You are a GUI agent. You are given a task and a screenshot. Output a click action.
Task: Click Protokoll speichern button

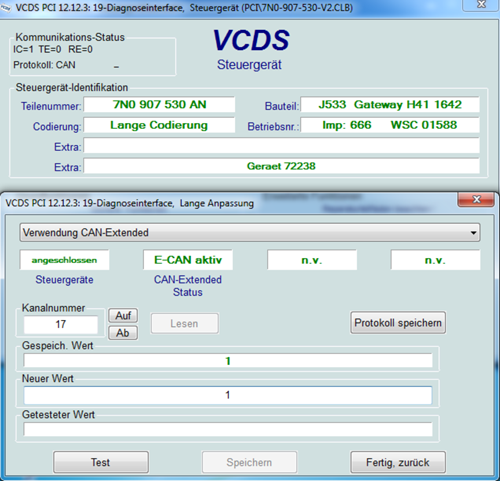click(x=398, y=323)
